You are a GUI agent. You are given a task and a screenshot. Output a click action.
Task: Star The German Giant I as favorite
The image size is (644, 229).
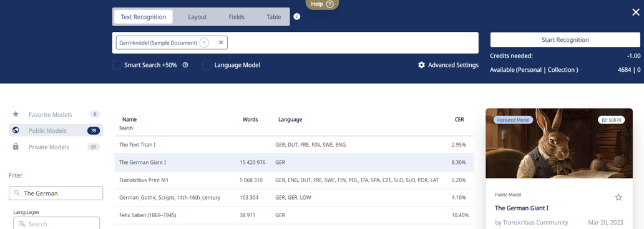click(618, 197)
